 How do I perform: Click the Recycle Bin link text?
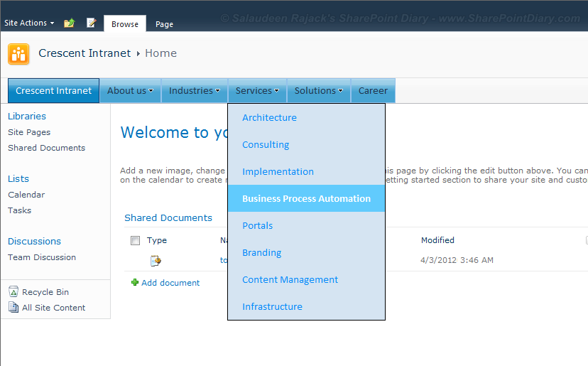pos(45,291)
